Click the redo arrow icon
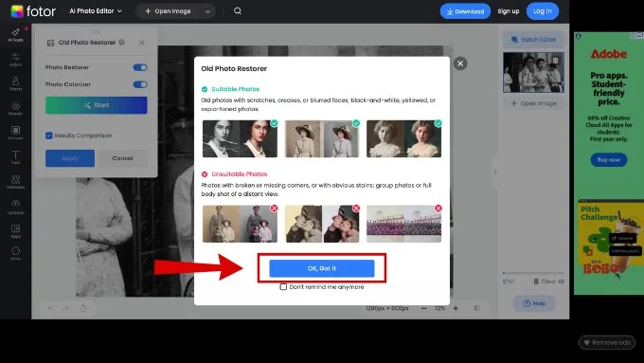The image size is (644, 363). pyautogui.click(x=65, y=308)
